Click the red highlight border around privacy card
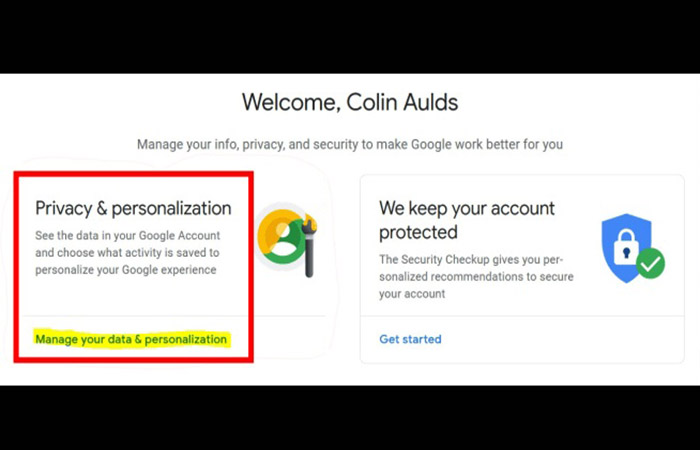Screen dimensions: 700x450 click(17, 270)
